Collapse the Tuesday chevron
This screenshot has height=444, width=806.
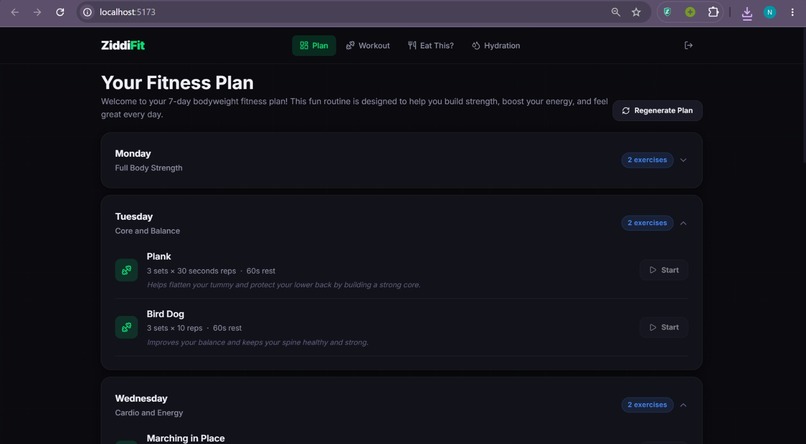[x=683, y=223]
